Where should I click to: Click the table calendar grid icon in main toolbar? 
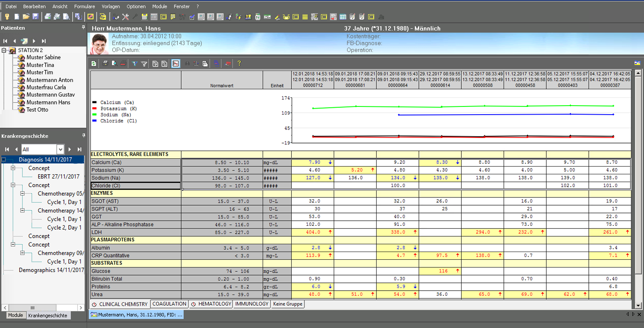pyautogui.click(x=343, y=17)
